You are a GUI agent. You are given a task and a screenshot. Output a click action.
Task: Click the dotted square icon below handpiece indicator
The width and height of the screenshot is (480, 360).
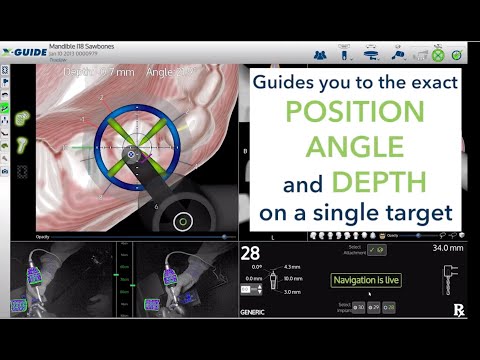tap(22, 172)
